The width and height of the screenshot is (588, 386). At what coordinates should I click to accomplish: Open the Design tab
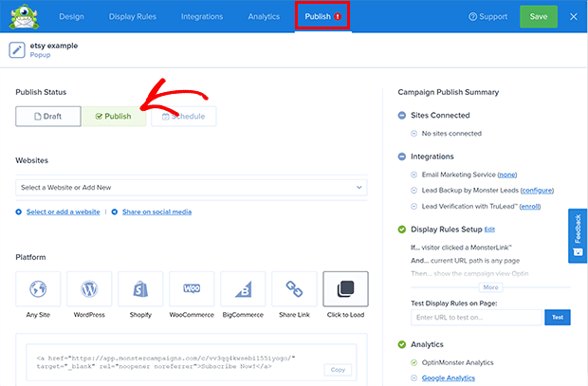[72, 16]
